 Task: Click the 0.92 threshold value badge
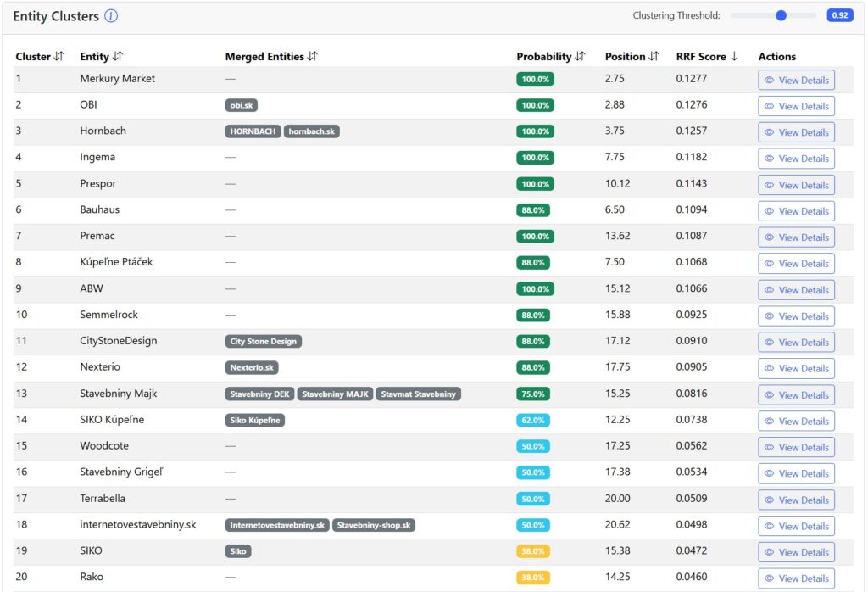[840, 15]
